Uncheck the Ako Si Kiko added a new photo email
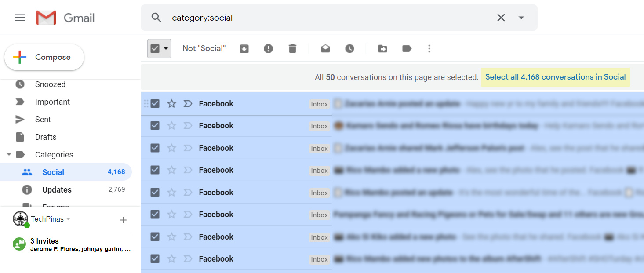The width and height of the screenshot is (644, 273). [x=155, y=237]
